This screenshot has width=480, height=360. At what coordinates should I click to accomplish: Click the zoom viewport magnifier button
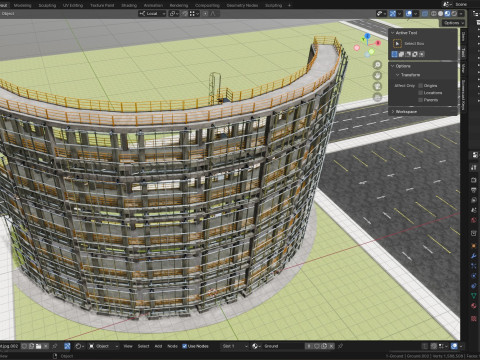coord(377,65)
